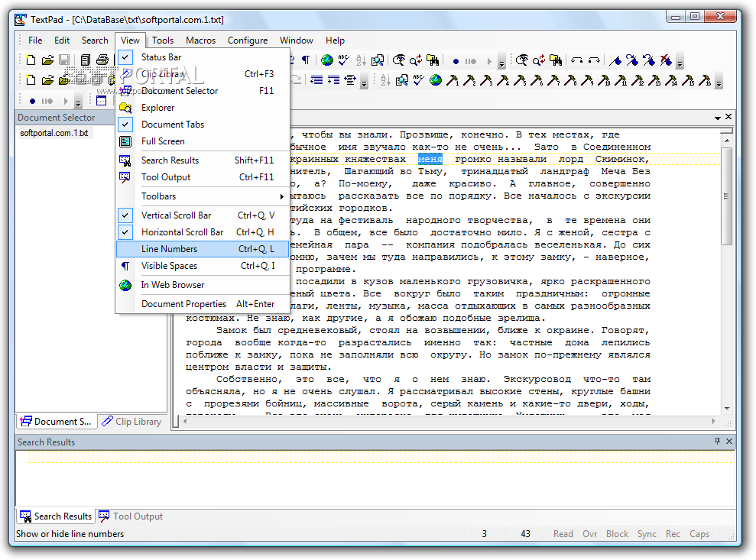Click the Visible Spaces paragraph-mark toolbar button

click(x=306, y=60)
